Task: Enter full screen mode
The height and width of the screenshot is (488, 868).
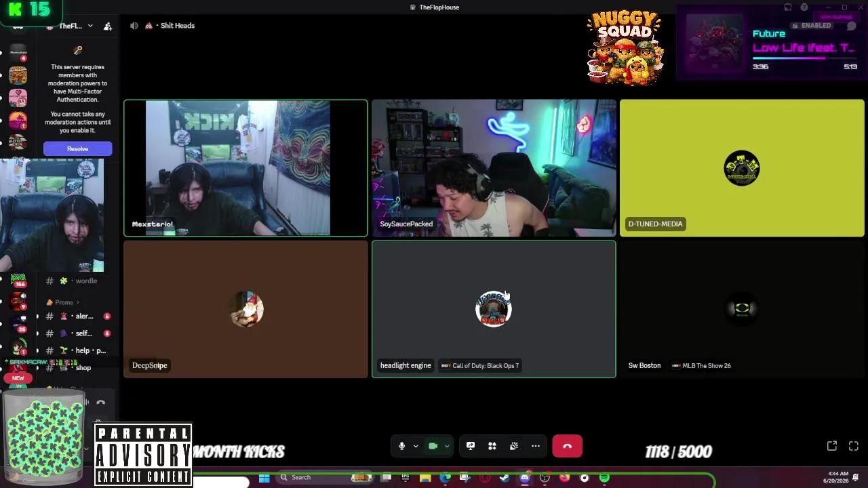Action: [x=854, y=446]
